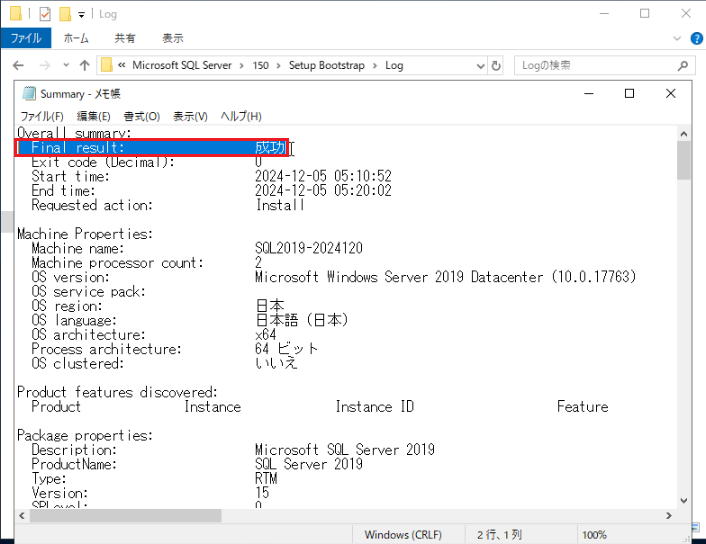This screenshot has height=544, width=706.
Task: Expand the Explorer ribbon chevron
Action: (x=677, y=39)
